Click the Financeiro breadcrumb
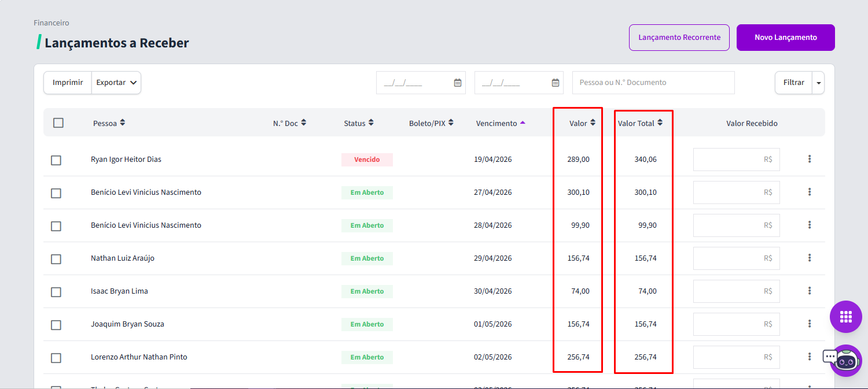The width and height of the screenshot is (868, 389). [52, 23]
